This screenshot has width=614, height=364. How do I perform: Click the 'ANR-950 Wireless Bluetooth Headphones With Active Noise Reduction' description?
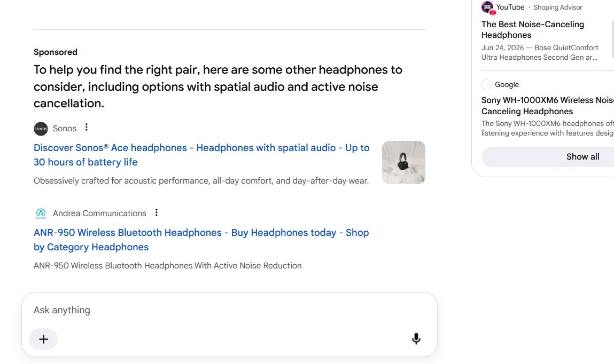168,266
